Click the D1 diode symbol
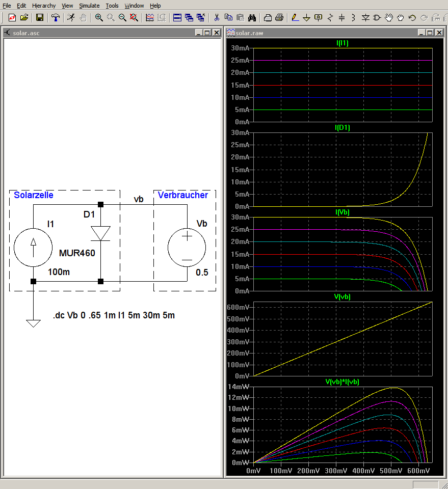Screen dimensions: 448x489 [100, 234]
